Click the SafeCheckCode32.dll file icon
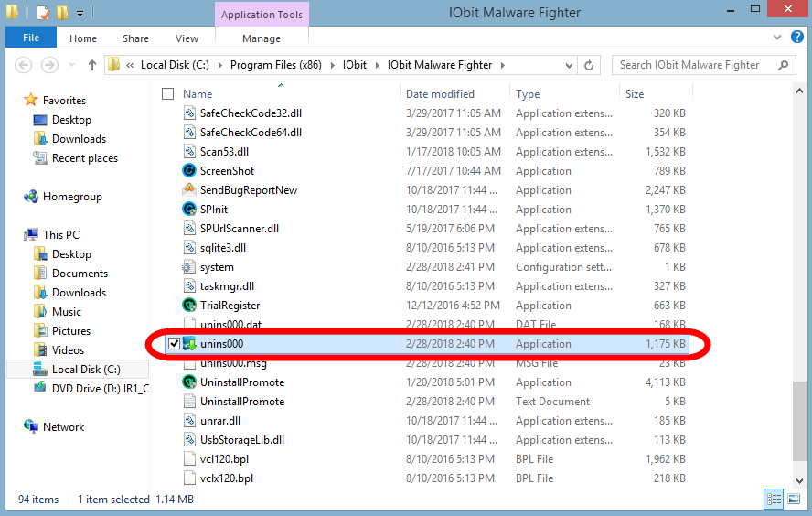 point(189,113)
